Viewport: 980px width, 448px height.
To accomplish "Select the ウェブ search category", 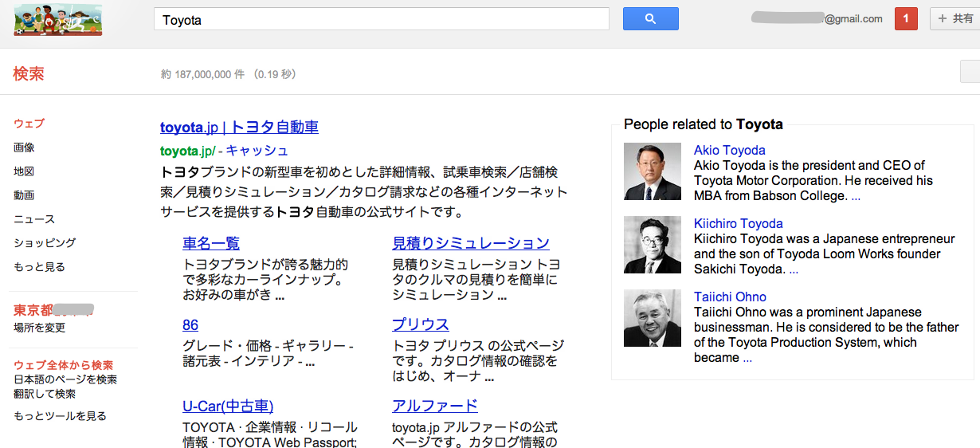I will pos(29,124).
